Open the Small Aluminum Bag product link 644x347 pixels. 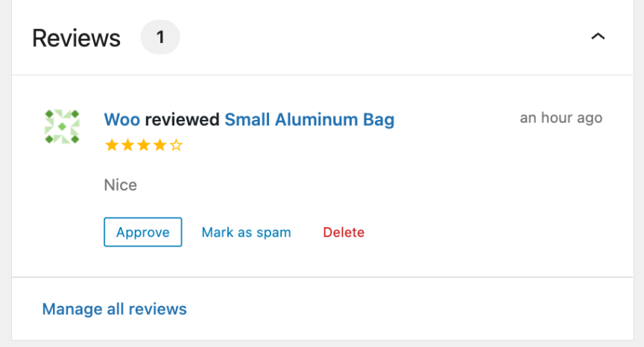[309, 119]
